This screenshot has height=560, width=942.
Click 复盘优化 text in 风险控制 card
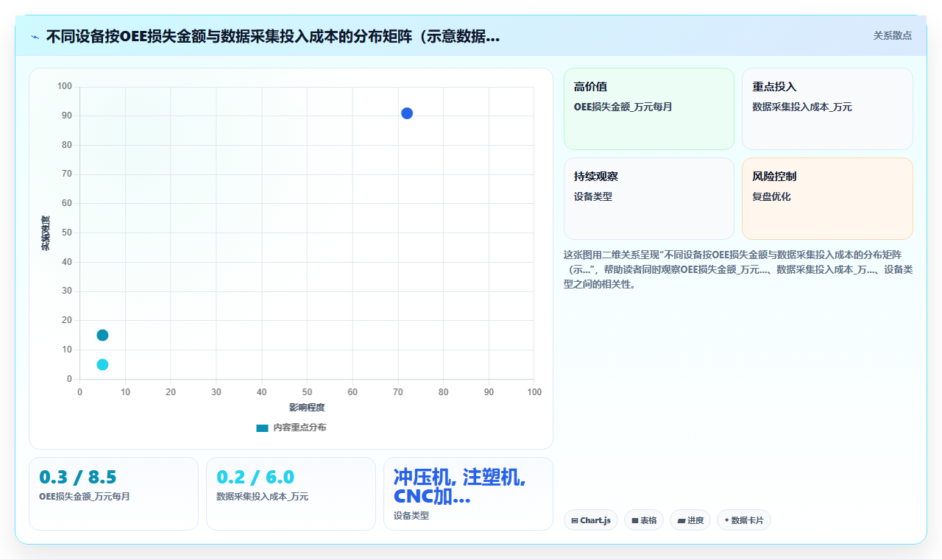[771, 196]
